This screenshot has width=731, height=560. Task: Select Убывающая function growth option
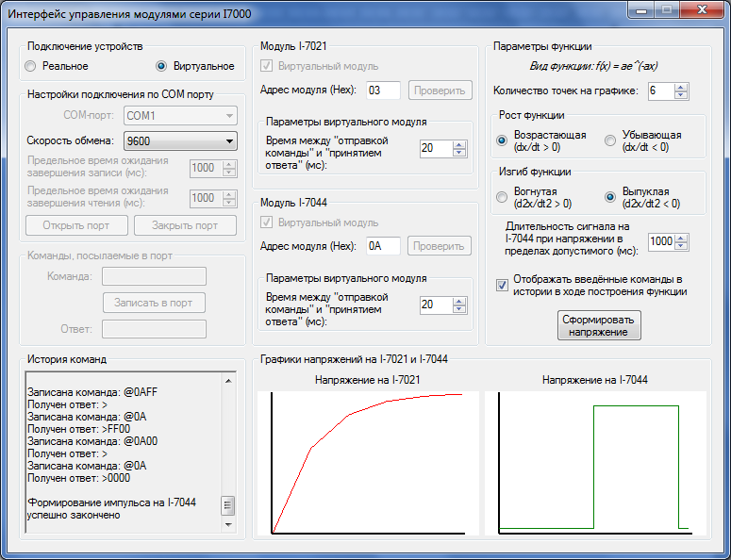coord(609,140)
